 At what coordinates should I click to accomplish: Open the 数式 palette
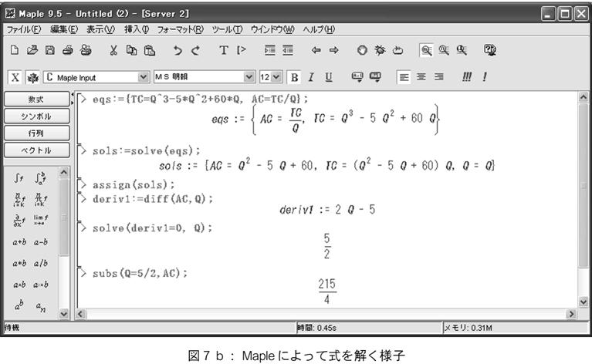click(36, 99)
